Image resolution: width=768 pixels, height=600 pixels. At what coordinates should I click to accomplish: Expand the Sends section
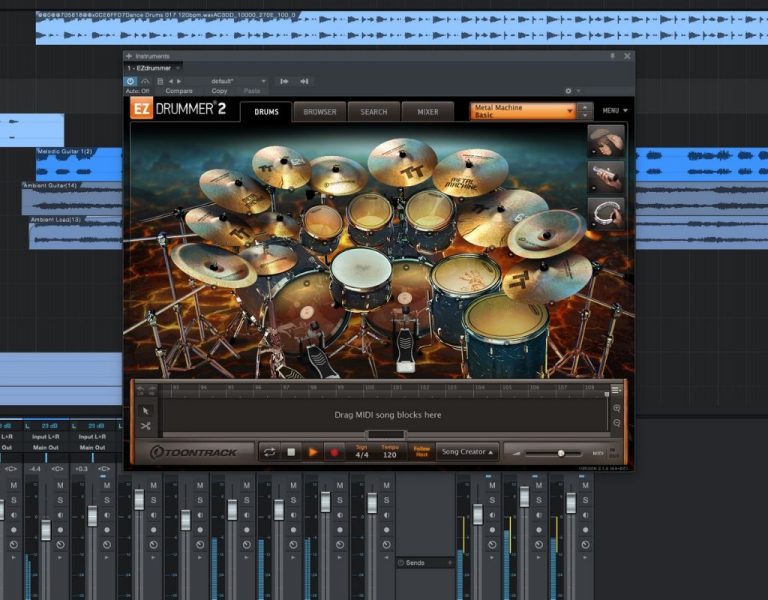click(x=424, y=563)
